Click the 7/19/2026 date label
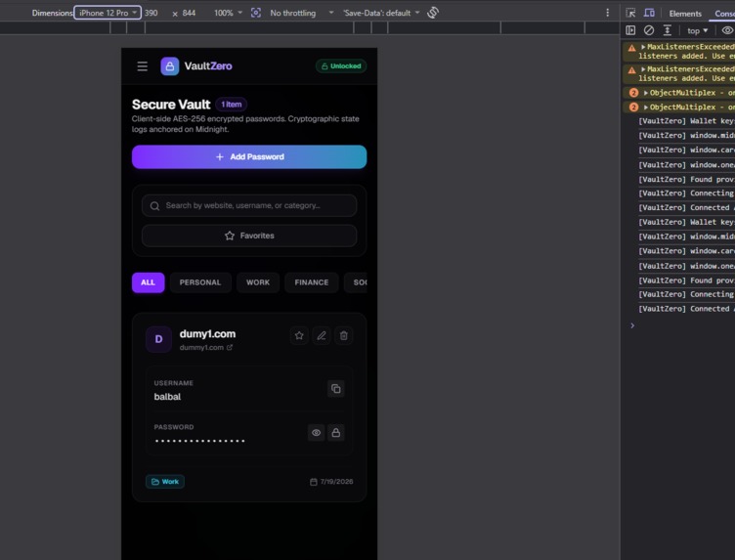Viewport: 735px width, 560px height. click(x=331, y=481)
